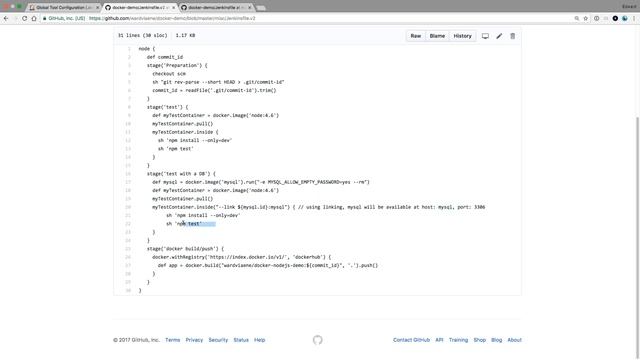Close the active docker-demo Jenkinsfile.v2 tab
640x360 pixels.
174,8
